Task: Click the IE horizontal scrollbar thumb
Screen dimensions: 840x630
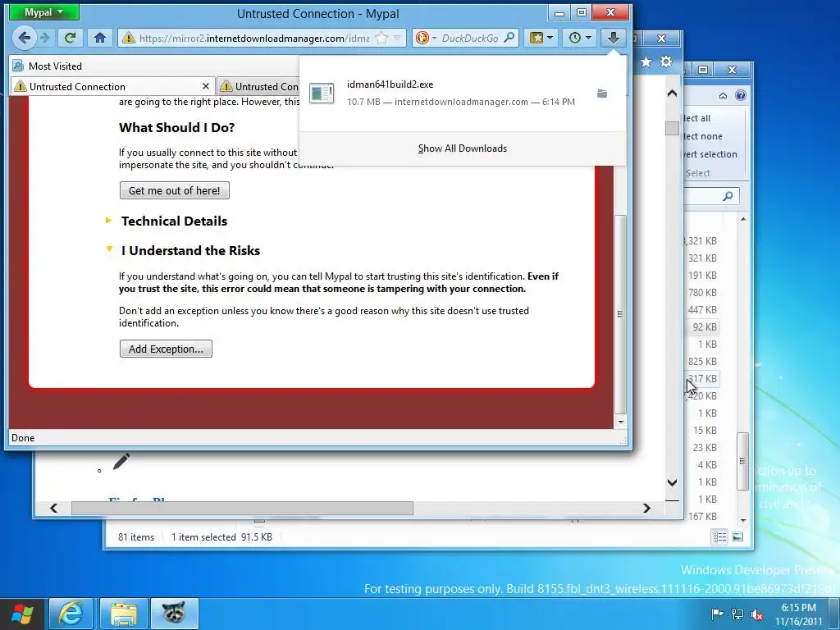Action: (x=242, y=508)
